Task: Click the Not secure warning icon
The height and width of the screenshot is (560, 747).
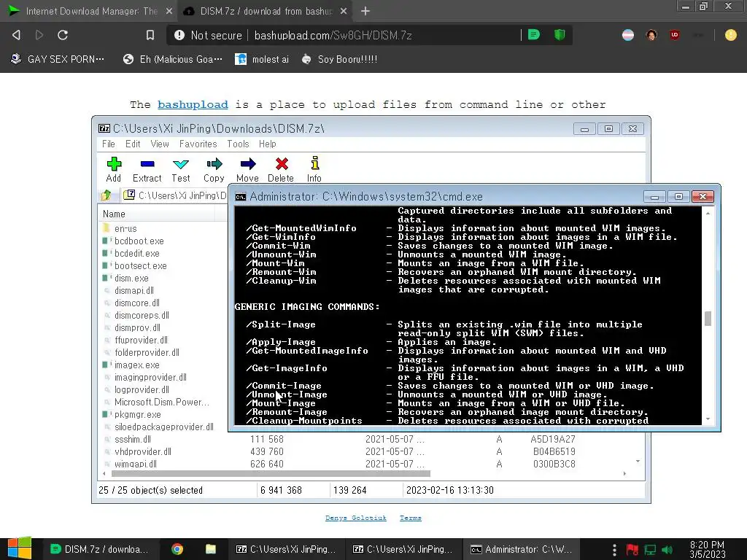Action: tap(179, 35)
